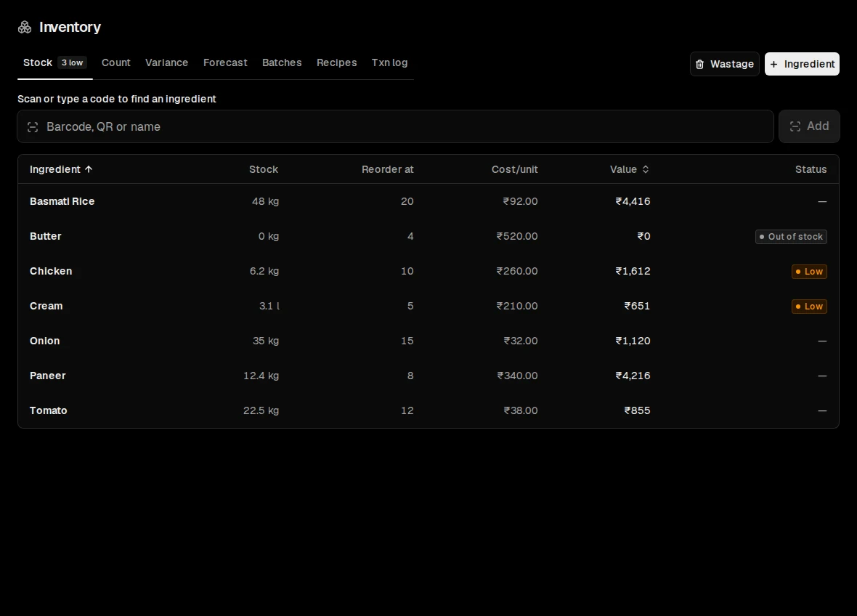Click the Ingredient button label
Viewport: 857px width, 616px height.
tap(810, 65)
